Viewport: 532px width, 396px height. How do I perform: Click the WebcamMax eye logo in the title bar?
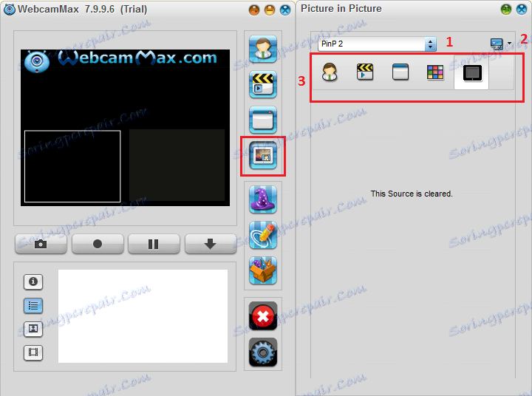10,9
